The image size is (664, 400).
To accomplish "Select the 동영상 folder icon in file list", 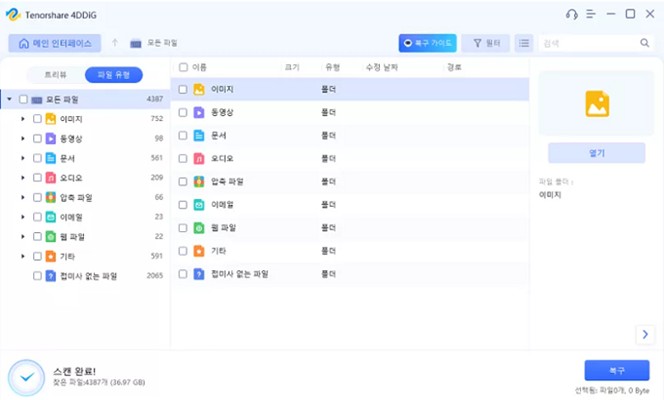I will coord(199,112).
